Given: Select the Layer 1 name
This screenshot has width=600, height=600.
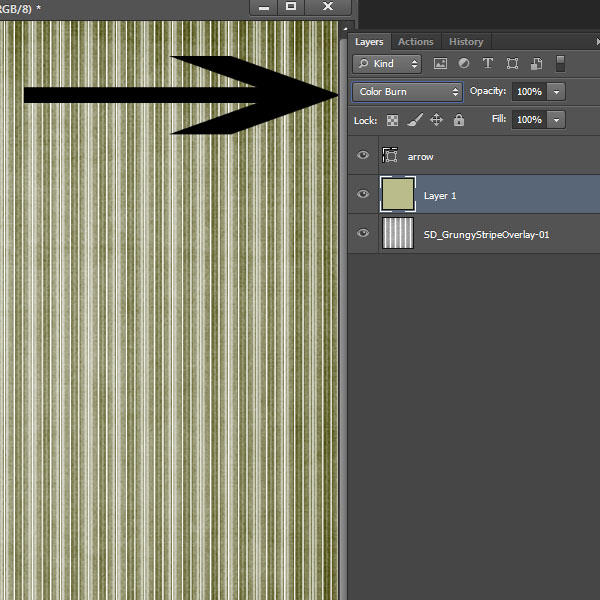Looking at the screenshot, I should (440, 196).
